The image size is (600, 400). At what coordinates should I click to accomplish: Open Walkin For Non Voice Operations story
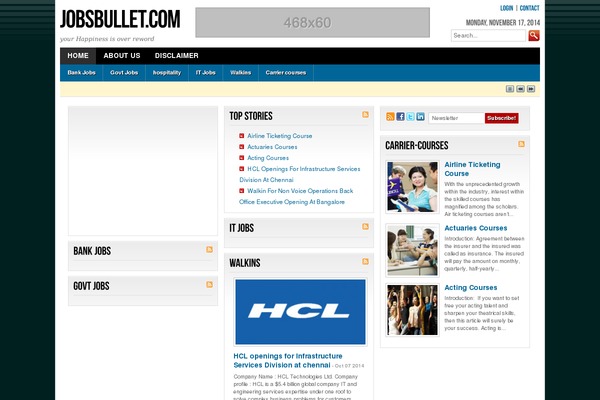296,196
